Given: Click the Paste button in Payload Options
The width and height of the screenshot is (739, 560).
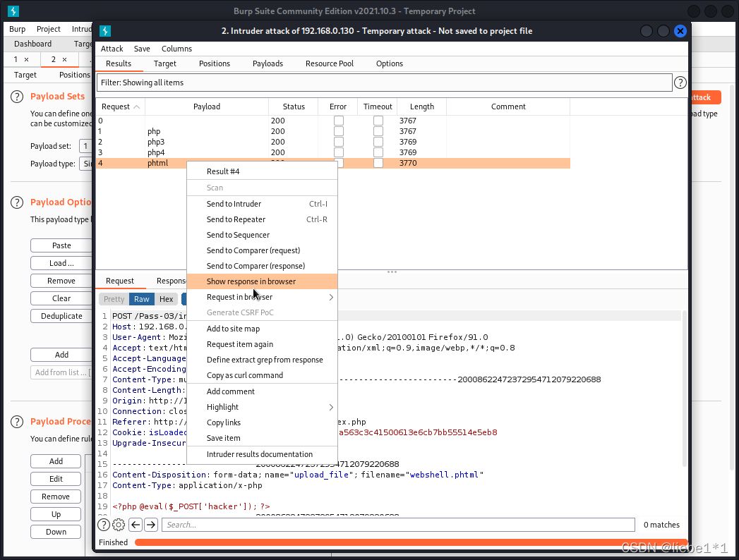Looking at the screenshot, I should click(x=61, y=245).
